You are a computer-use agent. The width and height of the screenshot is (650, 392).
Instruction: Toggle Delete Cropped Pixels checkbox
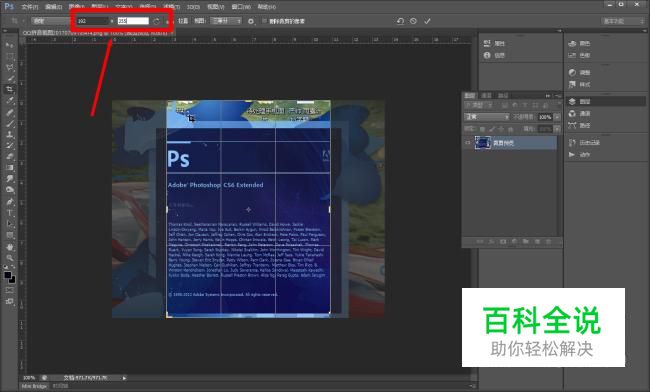click(x=264, y=21)
